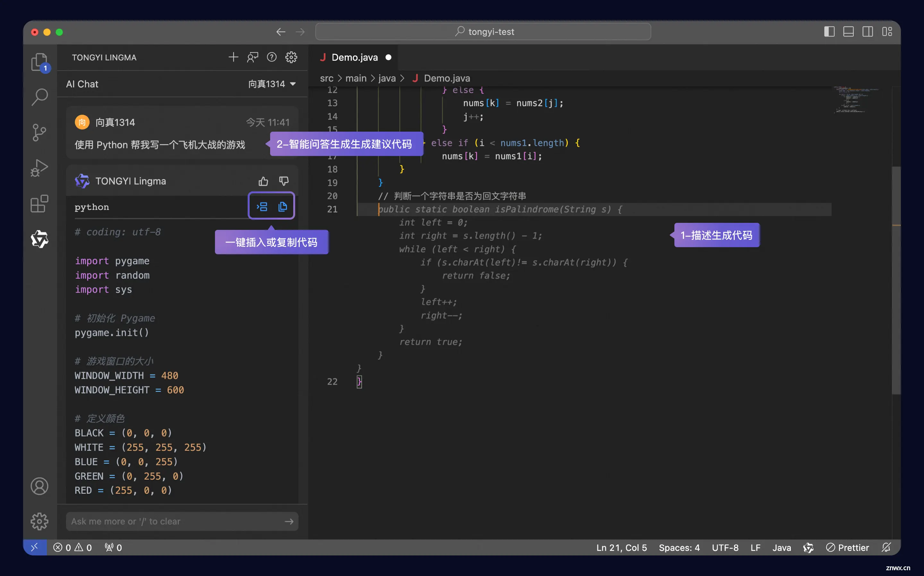Open the Accounts icon in activity bar
This screenshot has width=924, height=576.
pyautogui.click(x=39, y=486)
